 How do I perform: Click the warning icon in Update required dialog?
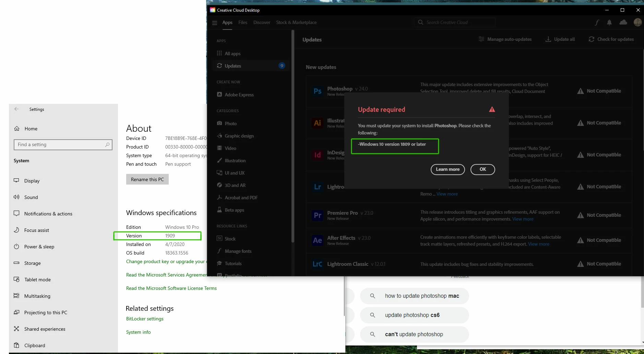[492, 109]
